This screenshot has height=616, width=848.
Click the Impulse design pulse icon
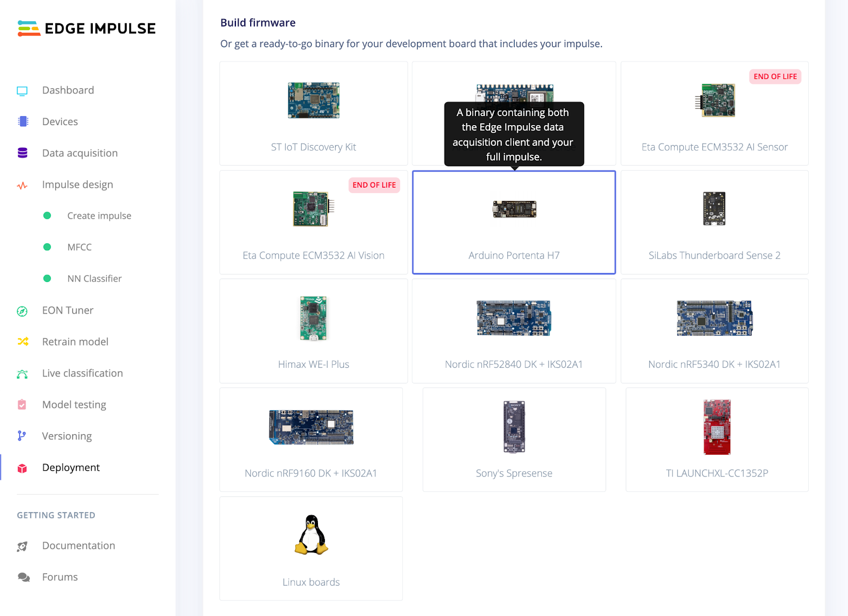(22, 186)
